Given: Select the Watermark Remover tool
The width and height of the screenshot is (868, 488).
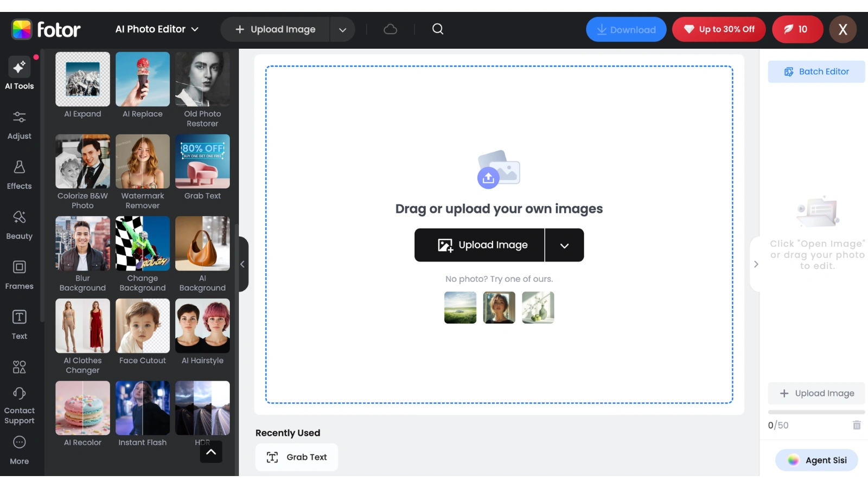Looking at the screenshot, I should pyautogui.click(x=143, y=172).
